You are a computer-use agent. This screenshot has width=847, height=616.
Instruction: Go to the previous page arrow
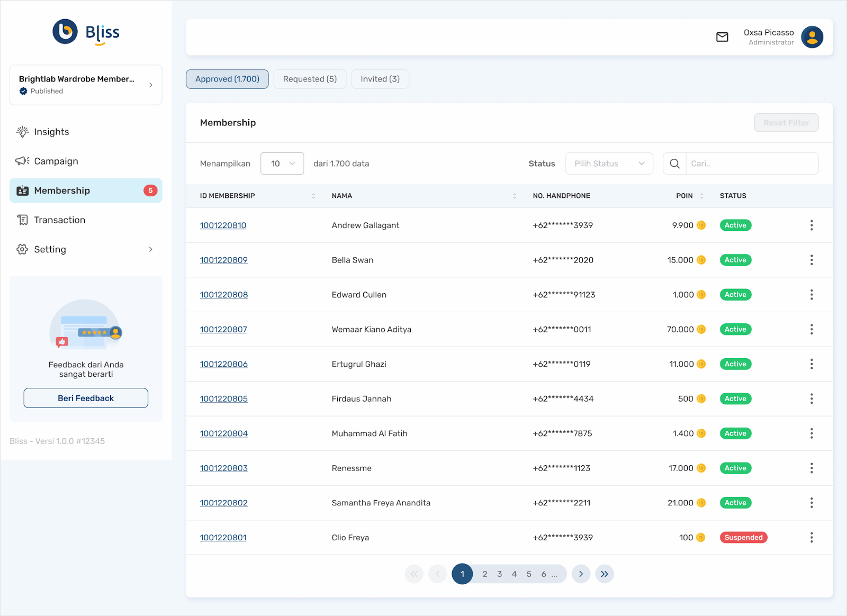click(438, 574)
